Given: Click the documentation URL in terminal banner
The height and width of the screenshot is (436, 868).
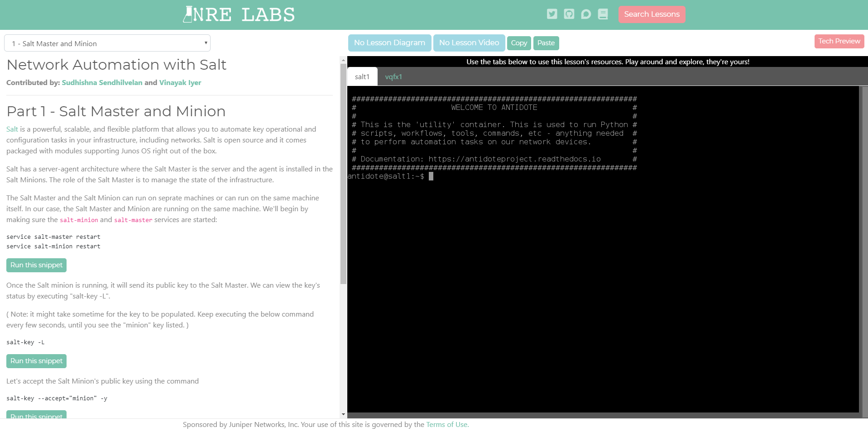Looking at the screenshot, I should tap(514, 159).
